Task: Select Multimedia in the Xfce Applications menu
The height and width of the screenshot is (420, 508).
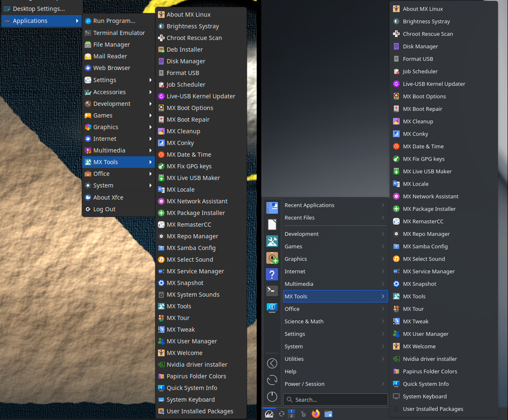Action: [x=118, y=150]
